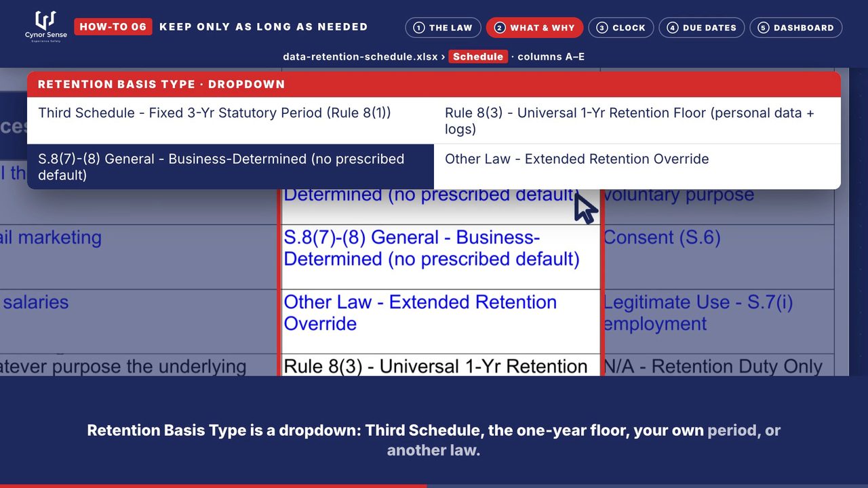Click the red video progress bar
Viewport: 868px width, 488px height.
coord(213,486)
